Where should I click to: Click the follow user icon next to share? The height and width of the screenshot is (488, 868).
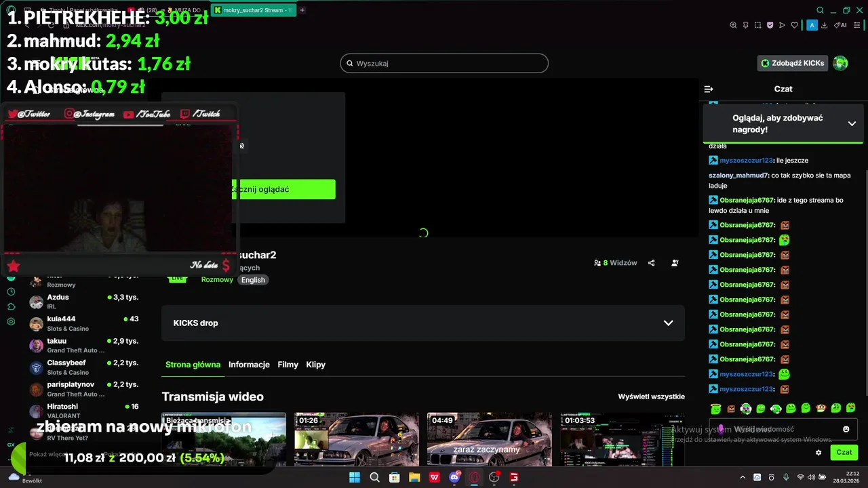(x=675, y=263)
